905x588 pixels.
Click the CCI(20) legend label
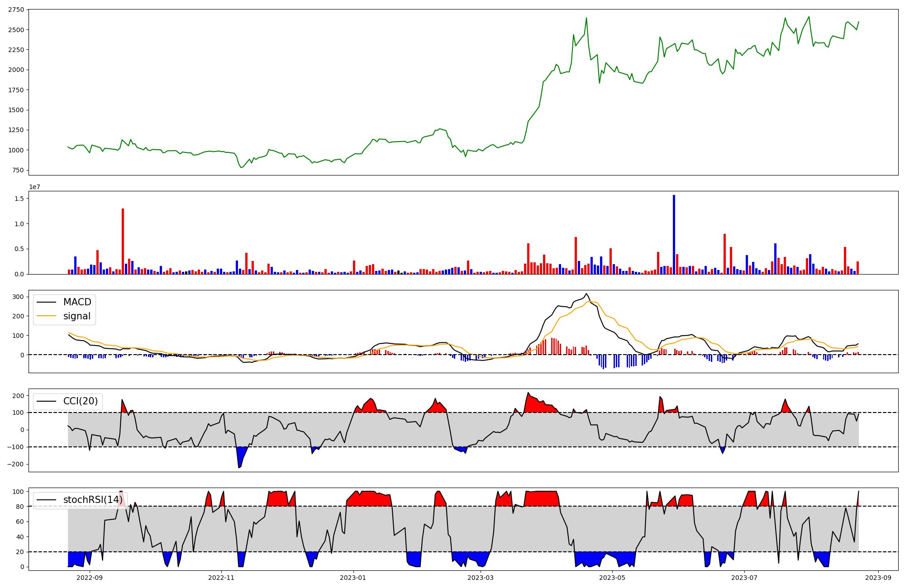[81, 401]
